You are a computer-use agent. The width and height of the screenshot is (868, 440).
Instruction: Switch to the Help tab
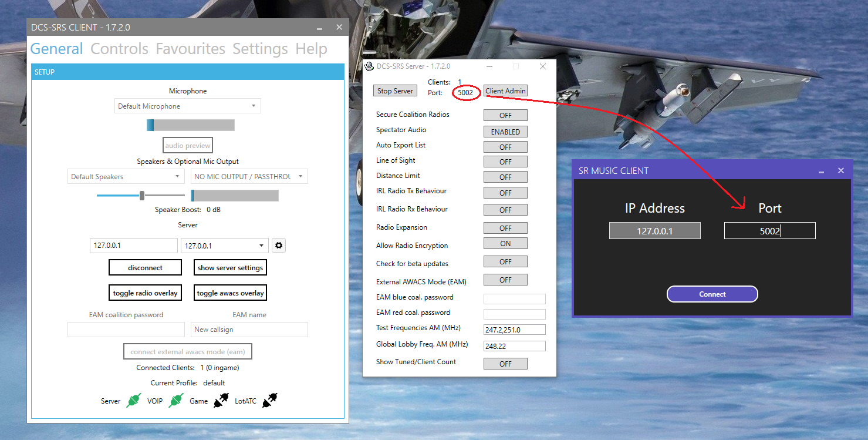pos(311,49)
